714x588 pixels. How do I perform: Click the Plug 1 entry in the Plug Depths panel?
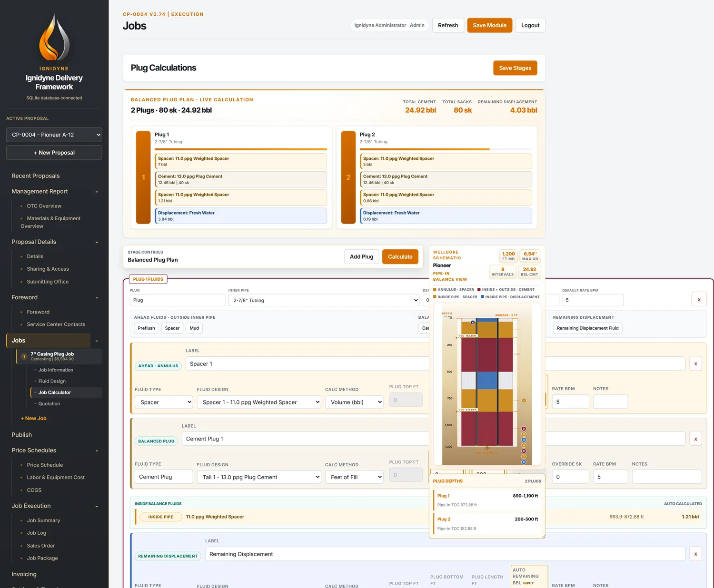487,500
